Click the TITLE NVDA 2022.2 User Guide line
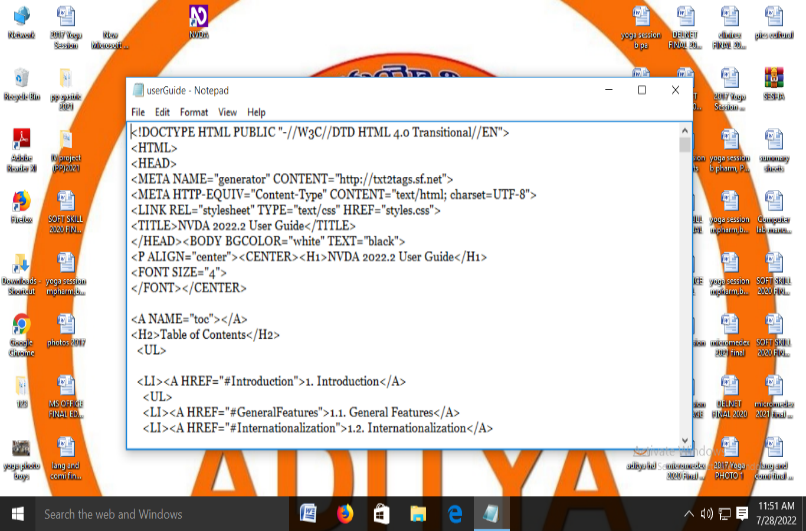806x531 pixels. tap(243, 226)
